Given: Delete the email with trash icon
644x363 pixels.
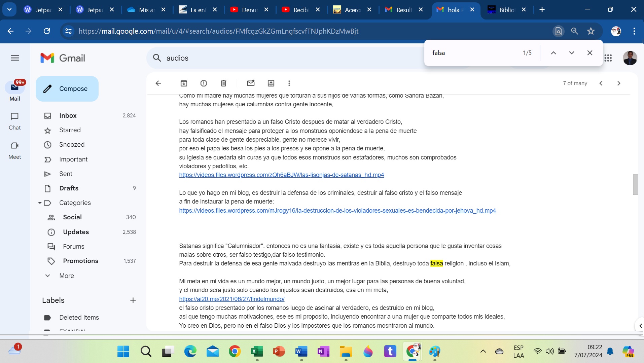Looking at the screenshot, I should (223, 83).
